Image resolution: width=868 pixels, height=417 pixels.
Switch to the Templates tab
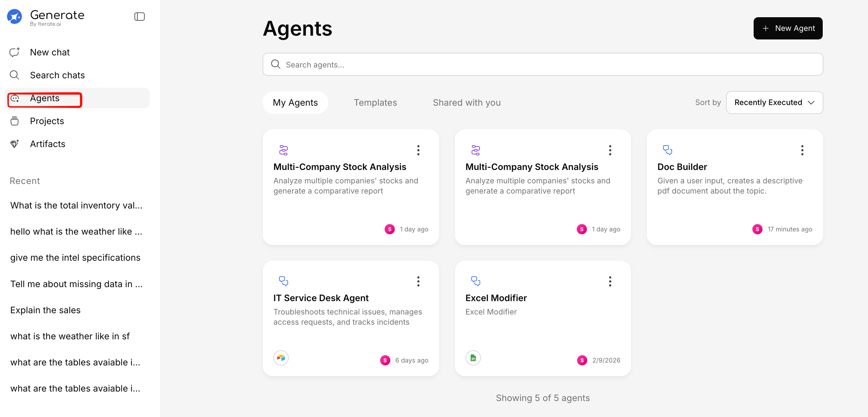click(x=375, y=102)
